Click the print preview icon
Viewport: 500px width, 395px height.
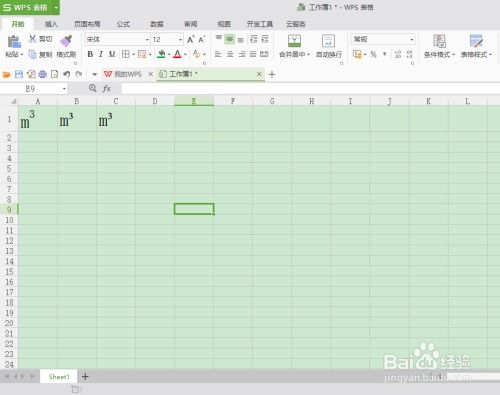[54, 74]
